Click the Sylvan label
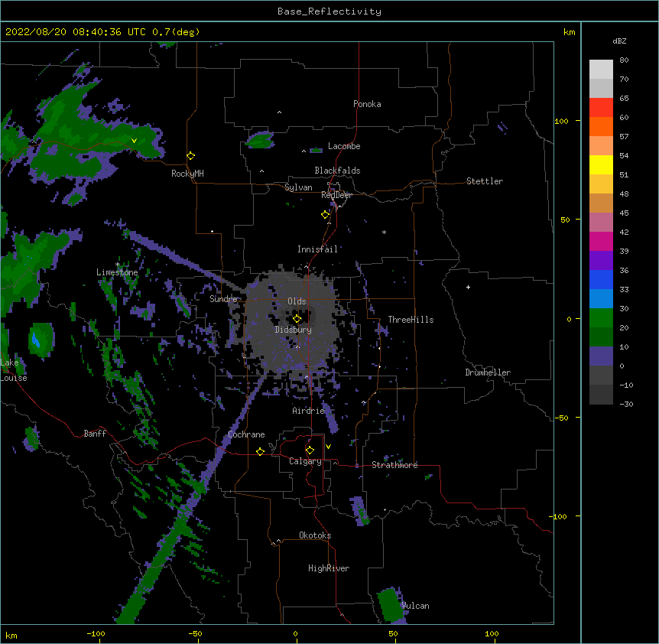This screenshot has height=644, width=659. (x=298, y=187)
